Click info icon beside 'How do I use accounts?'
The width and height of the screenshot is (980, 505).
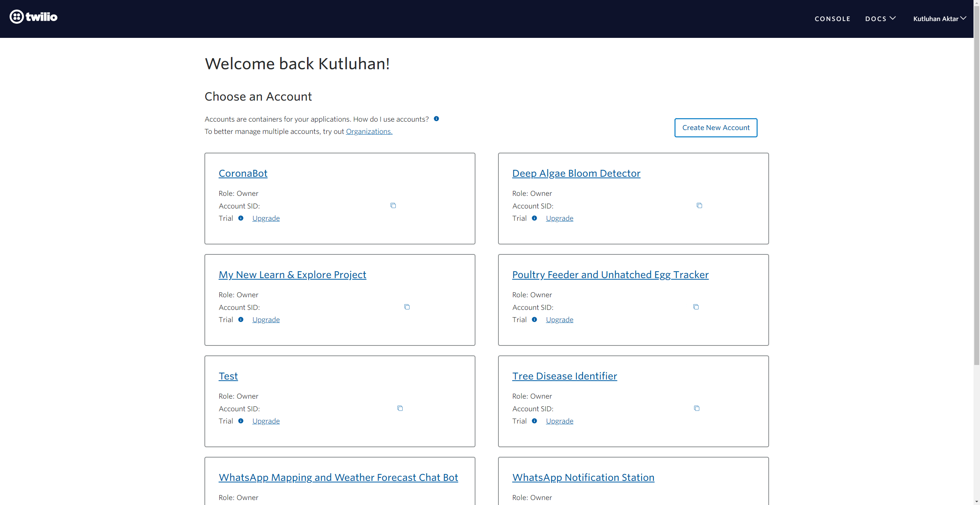click(x=436, y=119)
